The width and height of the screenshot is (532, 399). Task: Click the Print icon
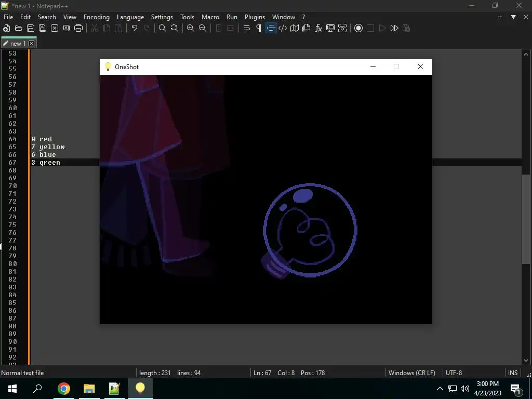(x=78, y=28)
